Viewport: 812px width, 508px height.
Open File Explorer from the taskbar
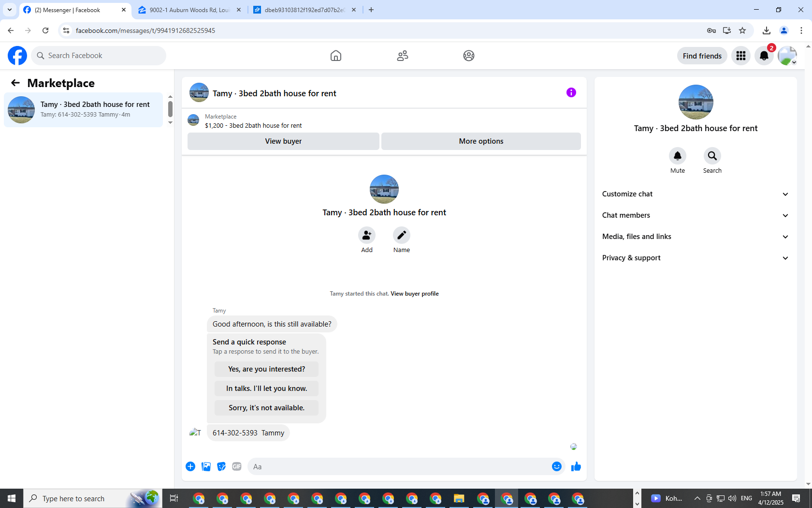pyautogui.click(x=459, y=498)
